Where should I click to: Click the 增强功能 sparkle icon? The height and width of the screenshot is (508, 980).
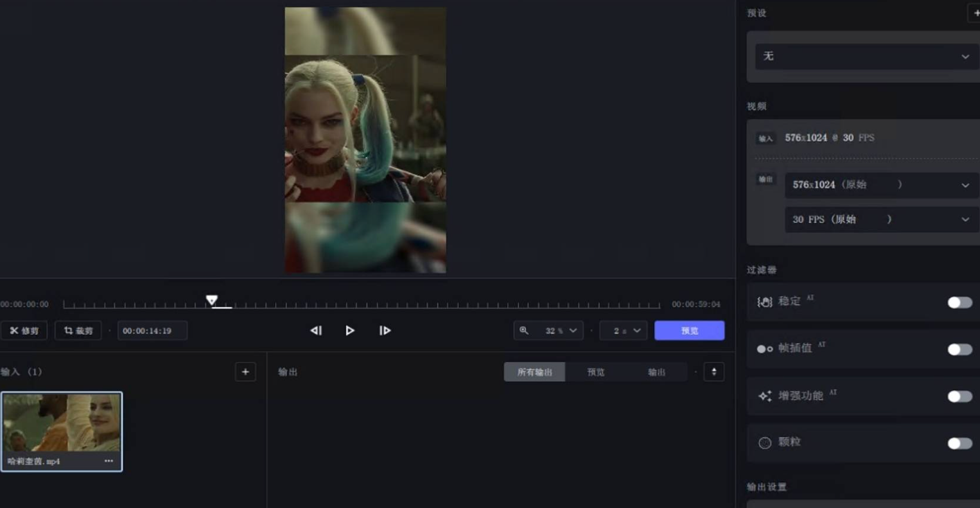[x=764, y=396]
